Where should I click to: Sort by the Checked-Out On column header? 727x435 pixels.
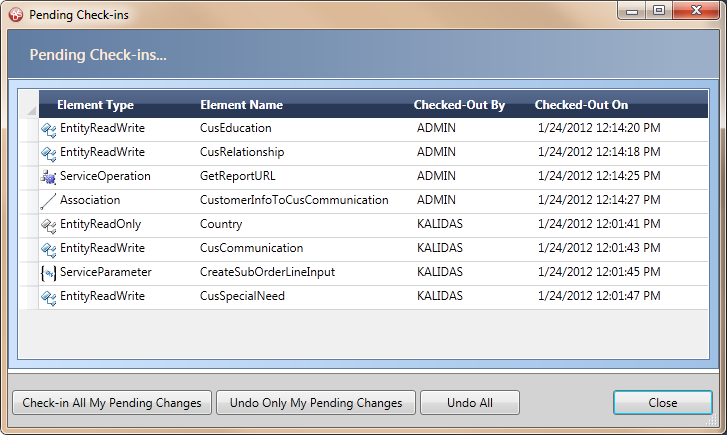pos(581,105)
